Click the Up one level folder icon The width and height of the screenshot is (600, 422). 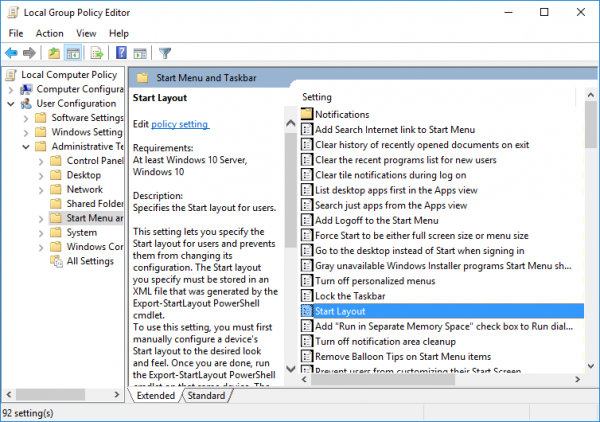click(54, 53)
